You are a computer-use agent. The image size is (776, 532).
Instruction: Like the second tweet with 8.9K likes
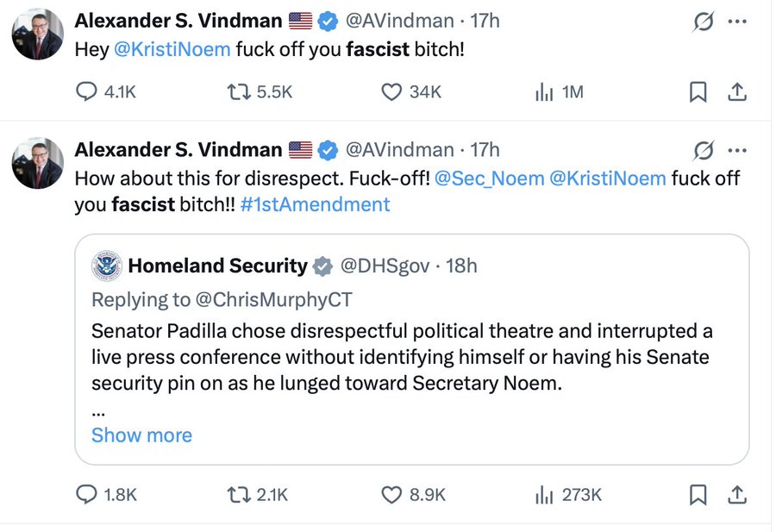pos(392,494)
